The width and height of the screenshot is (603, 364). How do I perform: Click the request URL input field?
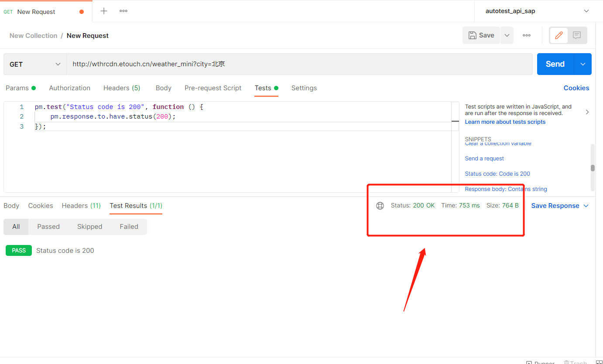coord(299,64)
